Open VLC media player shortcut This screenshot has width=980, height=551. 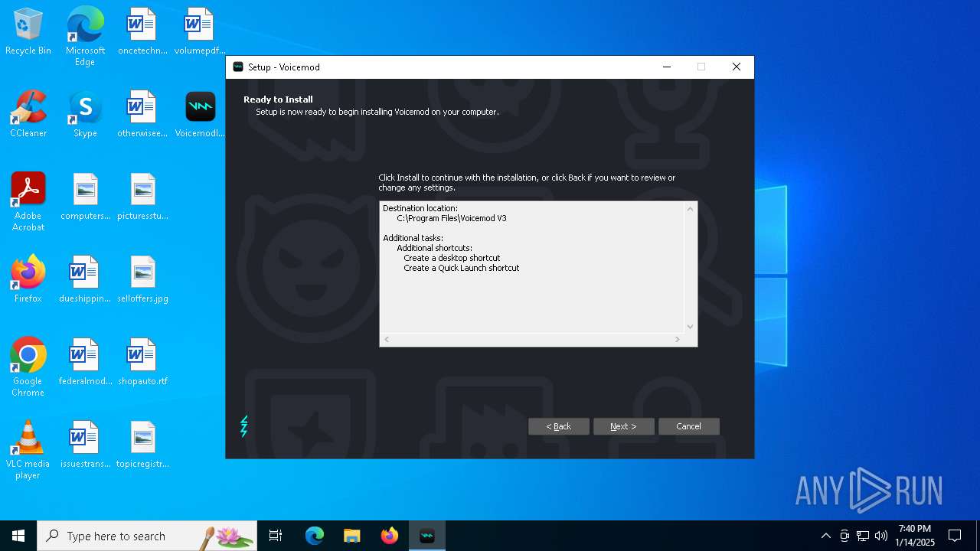click(28, 449)
